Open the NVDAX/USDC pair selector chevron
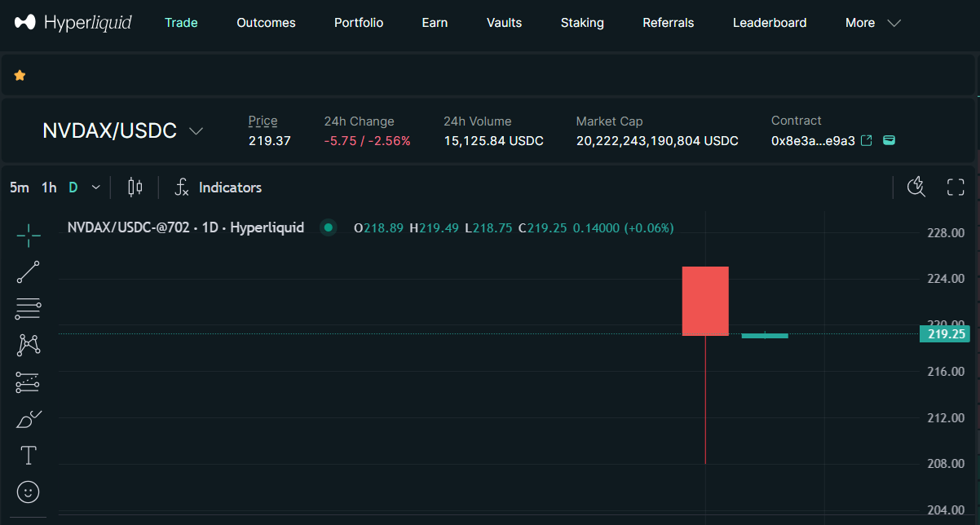 click(196, 130)
